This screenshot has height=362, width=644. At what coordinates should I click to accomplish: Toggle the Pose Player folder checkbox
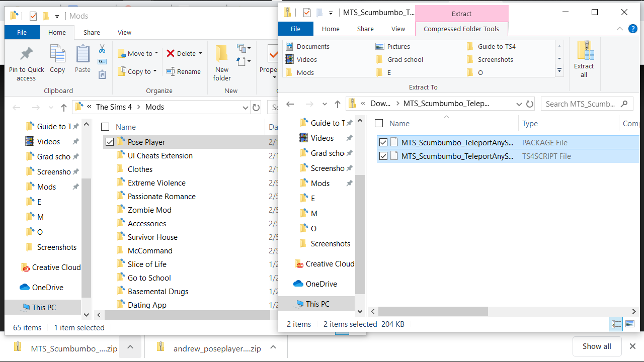pos(110,142)
